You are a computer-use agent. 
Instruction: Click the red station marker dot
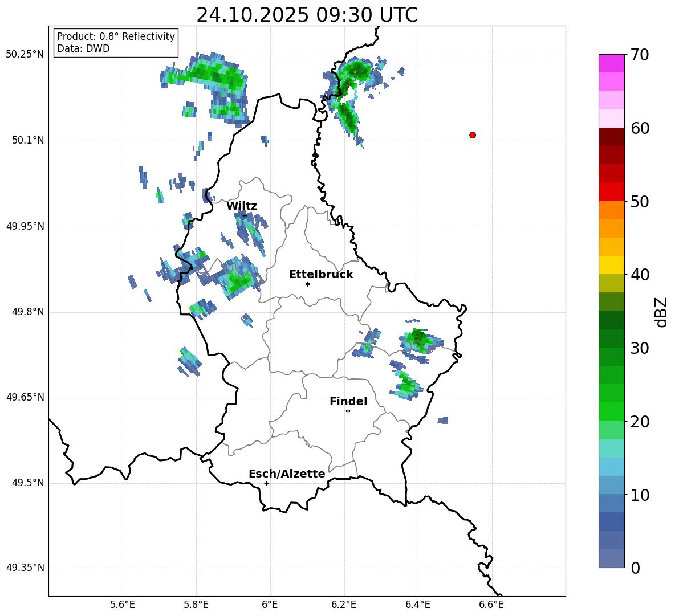click(473, 135)
